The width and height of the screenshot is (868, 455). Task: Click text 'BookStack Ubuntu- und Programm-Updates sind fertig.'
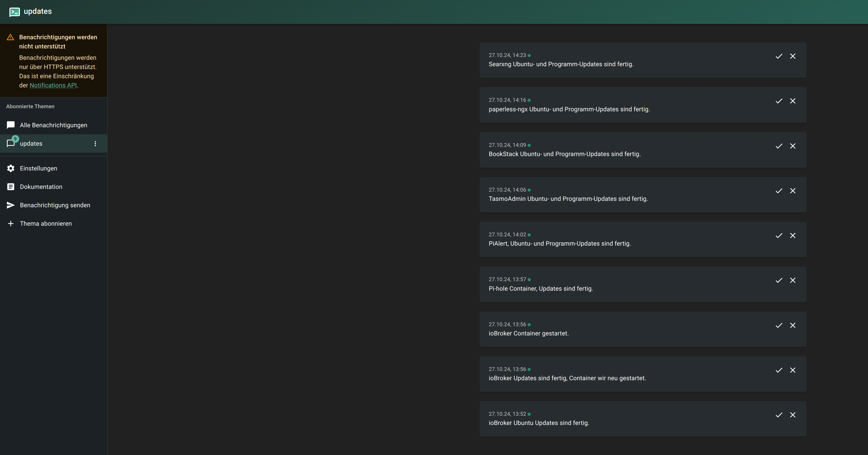[565, 154]
